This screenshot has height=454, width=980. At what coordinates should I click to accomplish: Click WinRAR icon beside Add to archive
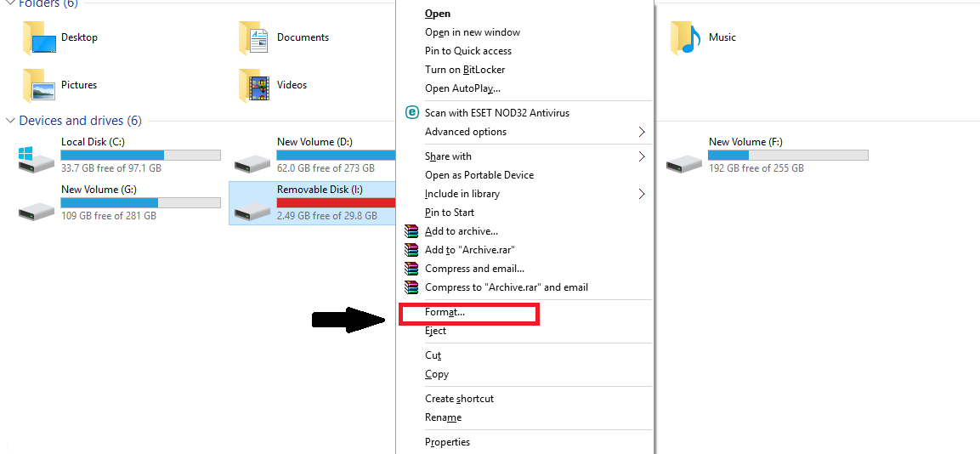[411, 231]
